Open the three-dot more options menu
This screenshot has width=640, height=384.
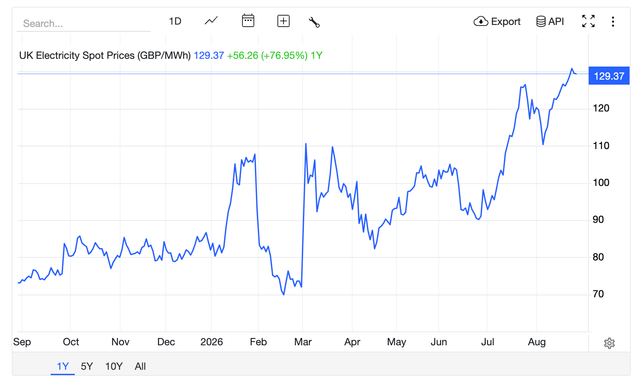click(x=613, y=22)
